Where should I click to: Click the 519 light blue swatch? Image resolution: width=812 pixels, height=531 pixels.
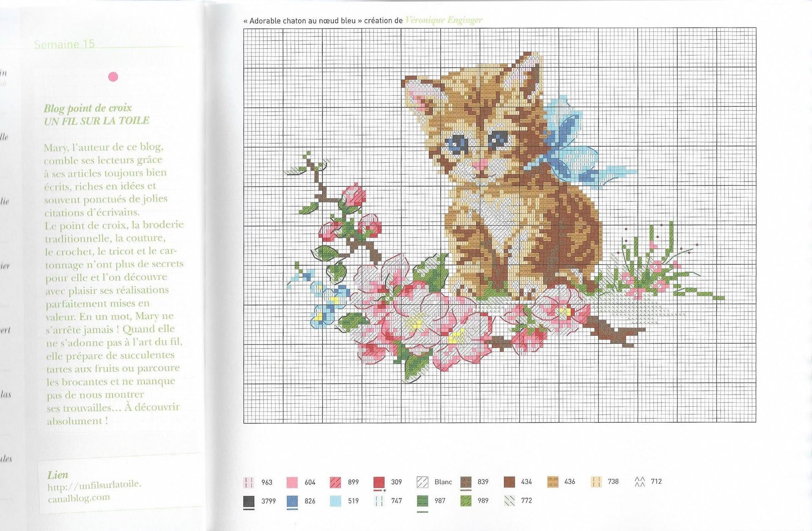tap(335, 501)
